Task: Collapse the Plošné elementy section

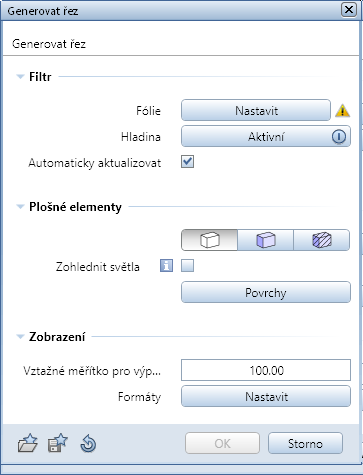Action: tap(20, 207)
